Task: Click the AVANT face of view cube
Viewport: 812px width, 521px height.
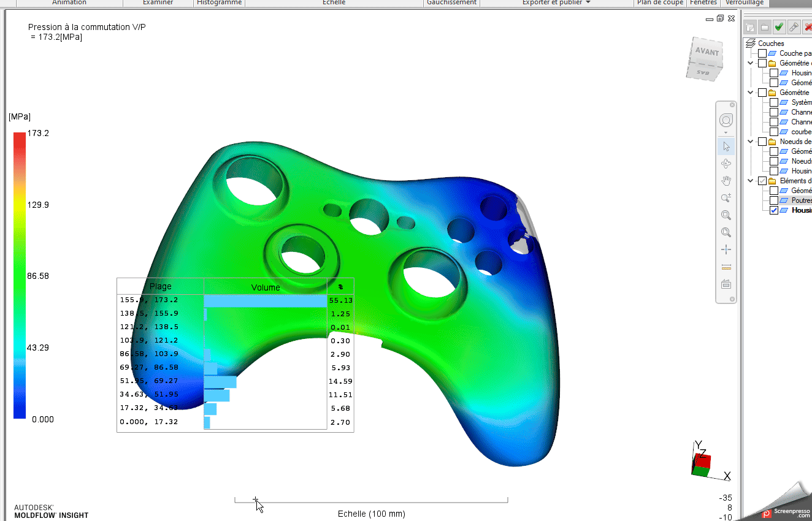Action: [706, 53]
